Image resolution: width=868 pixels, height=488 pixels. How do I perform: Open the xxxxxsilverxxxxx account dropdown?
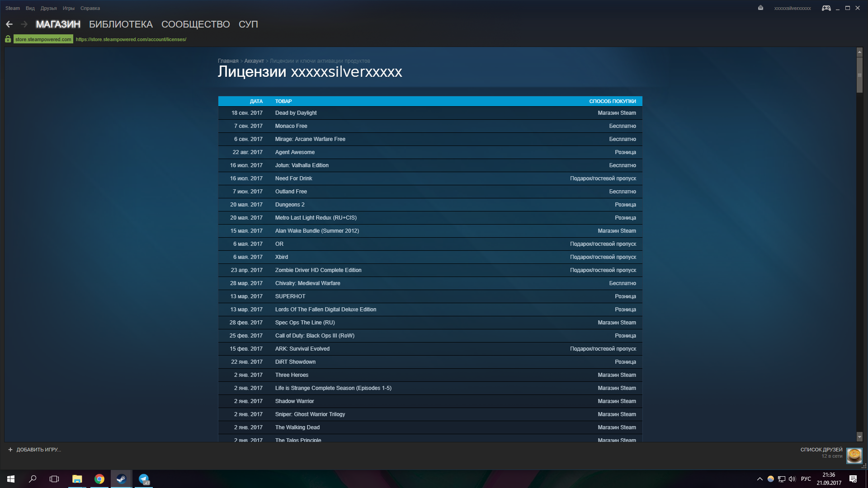pos(793,8)
